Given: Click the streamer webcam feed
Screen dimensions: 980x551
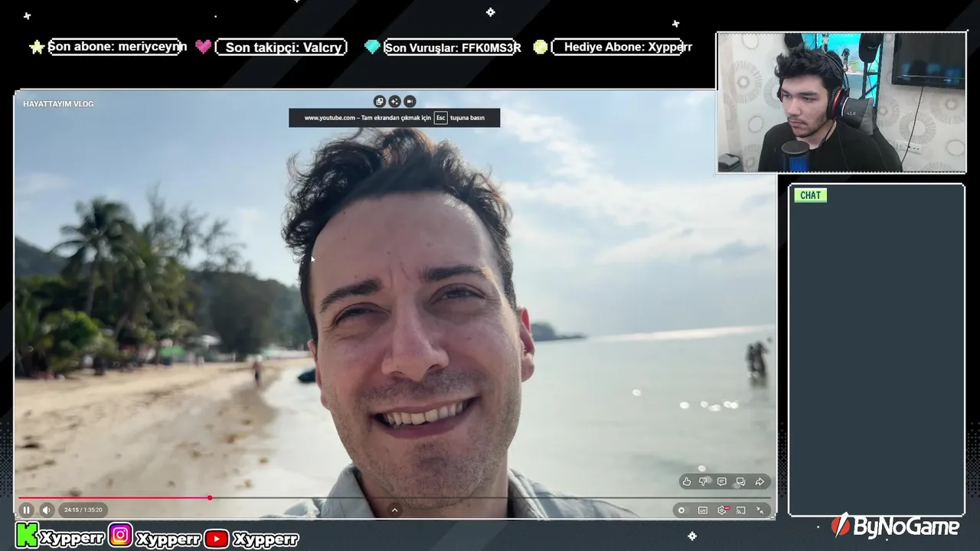Looking at the screenshot, I should pos(841,103).
